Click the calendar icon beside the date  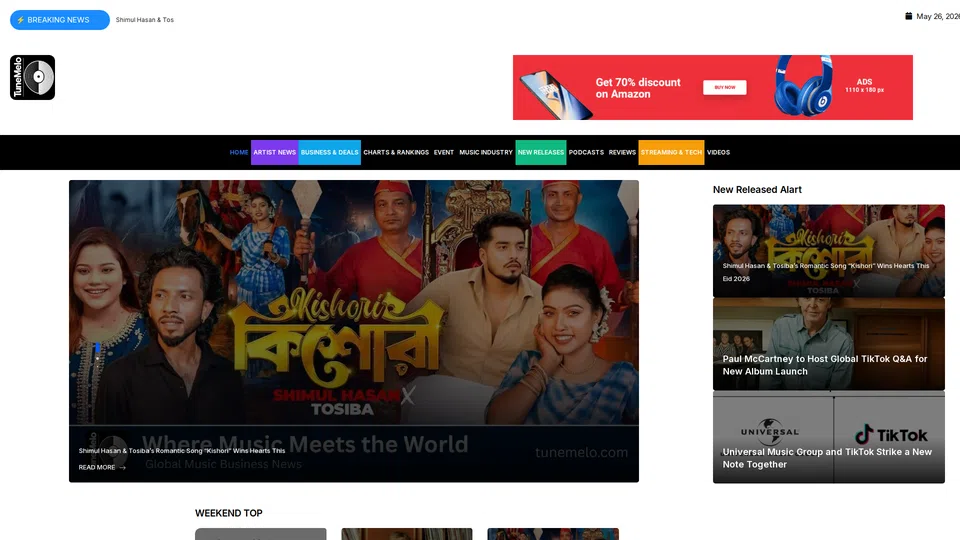click(909, 16)
